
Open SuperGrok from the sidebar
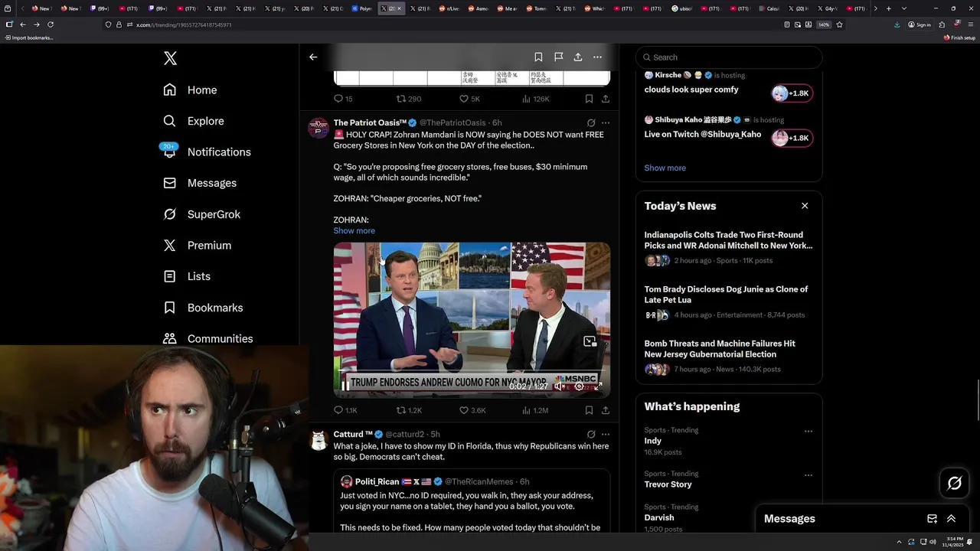pos(201,214)
